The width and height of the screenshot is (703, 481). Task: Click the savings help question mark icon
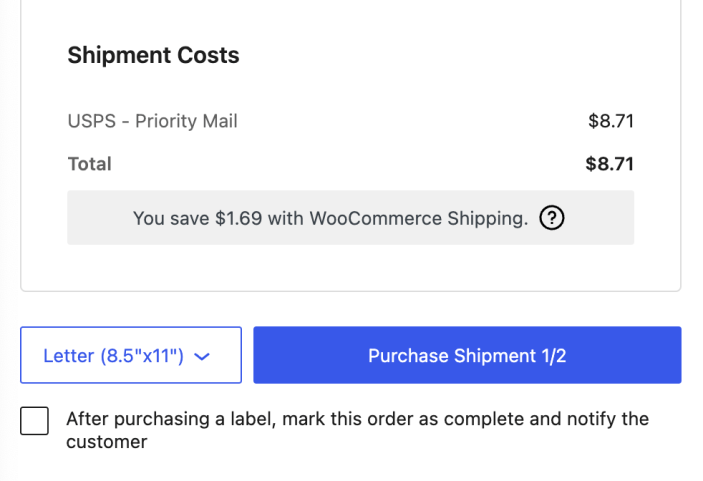tap(550, 219)
